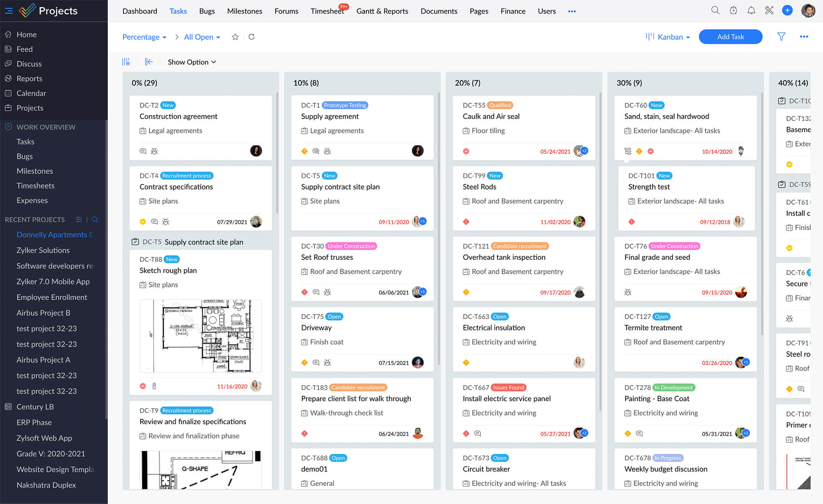Open the timer clock icon
This screenshot has width=823, height=504.
733,11
